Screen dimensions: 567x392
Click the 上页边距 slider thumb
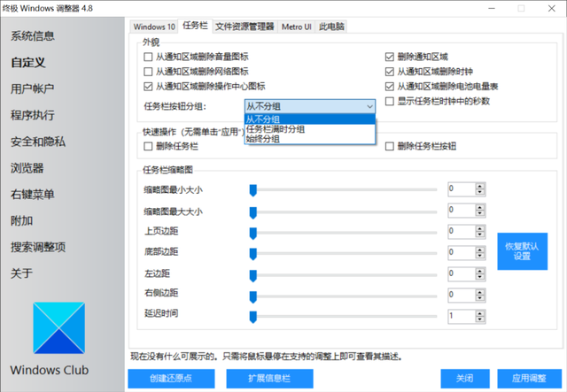coord(253,233)
